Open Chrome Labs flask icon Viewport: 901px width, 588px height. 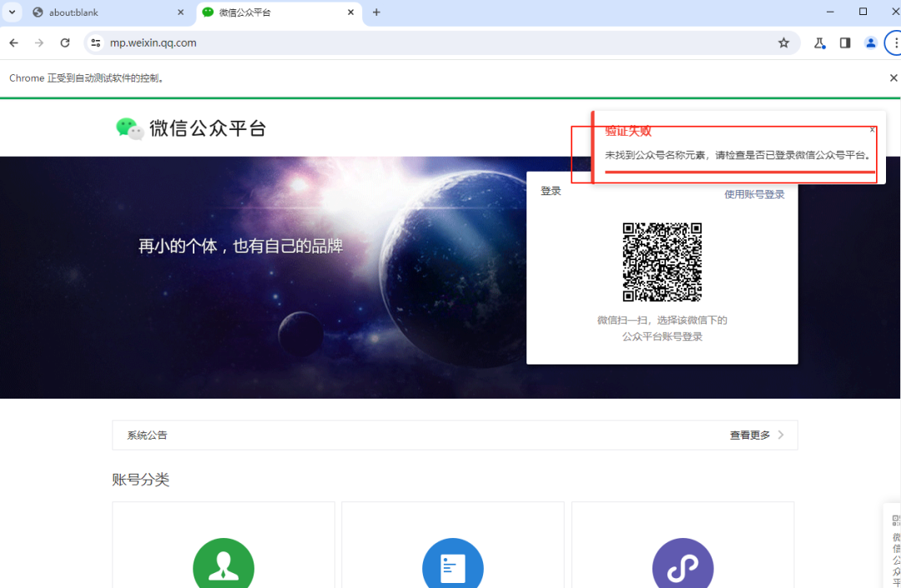tap(820, 43)
